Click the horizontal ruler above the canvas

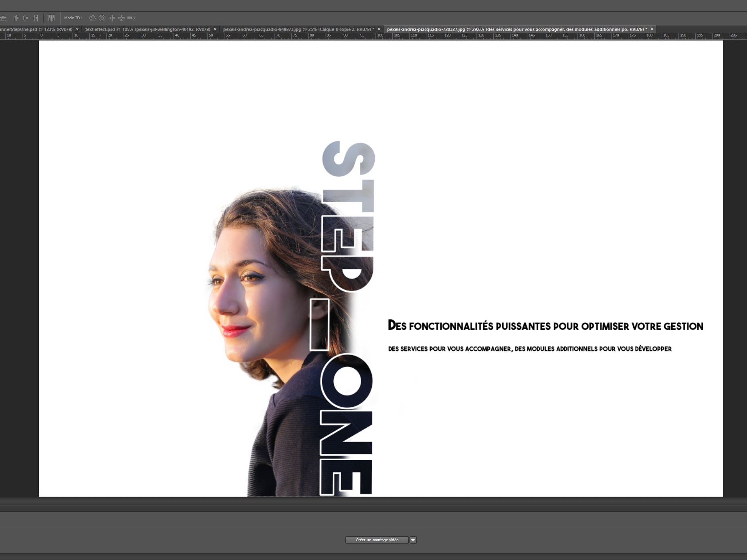tap(373, 36)
